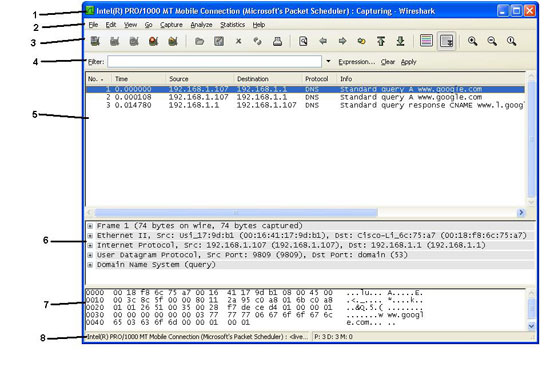Viewport: 550px width, 383px height.
Task: Click the packet list scroll-right arrow
Action: (x=521, y=213)
